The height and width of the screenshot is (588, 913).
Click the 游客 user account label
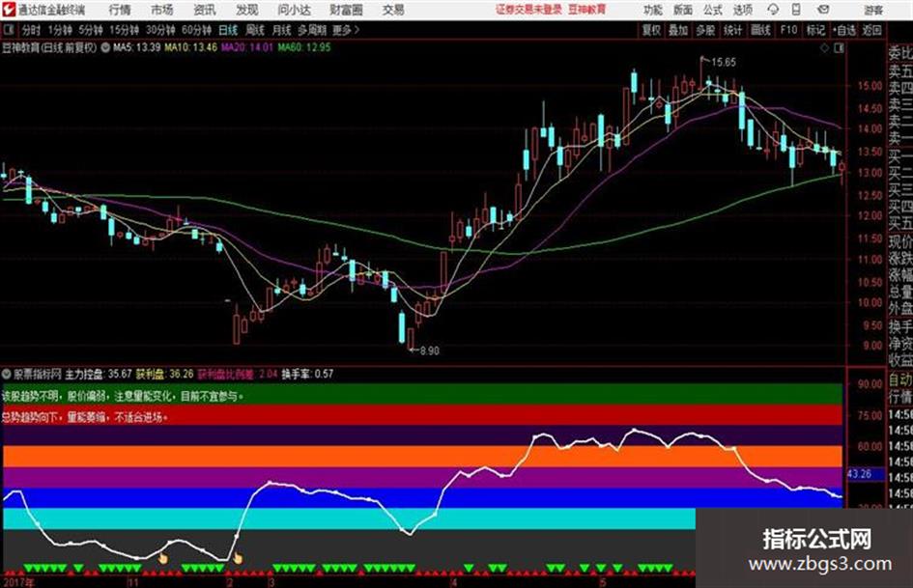coord(873,10)
